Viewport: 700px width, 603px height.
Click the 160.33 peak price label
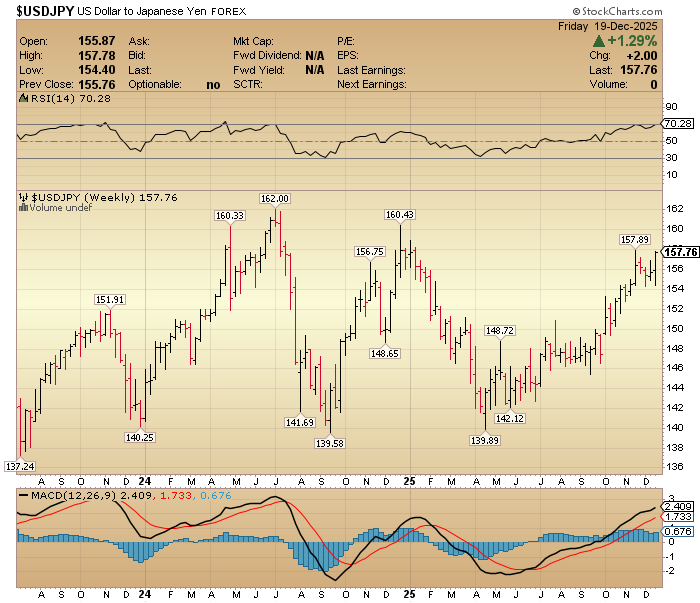(x=230, y=216)
